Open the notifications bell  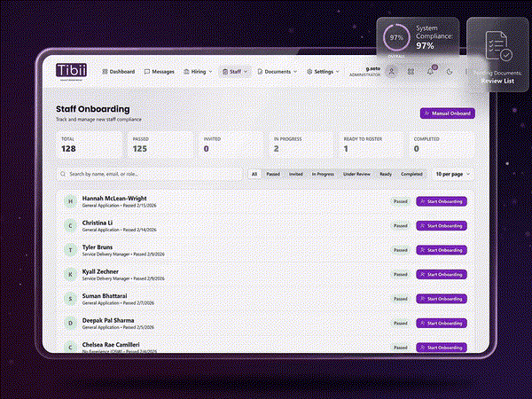coord(430,72)
